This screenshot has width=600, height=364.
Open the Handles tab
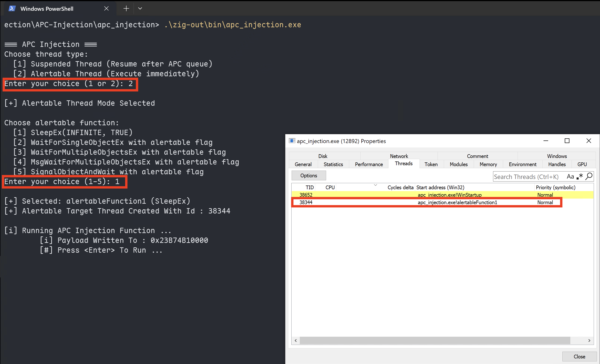click(x=557, y=164)
